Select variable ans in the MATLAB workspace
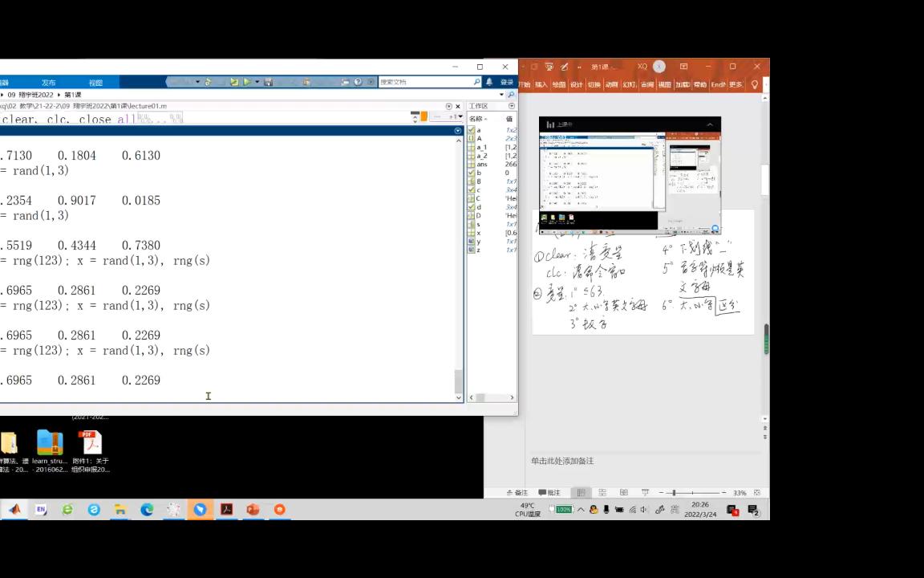Image resolution: width=924 pixels, height=578 pixels. tap(481, 164)
